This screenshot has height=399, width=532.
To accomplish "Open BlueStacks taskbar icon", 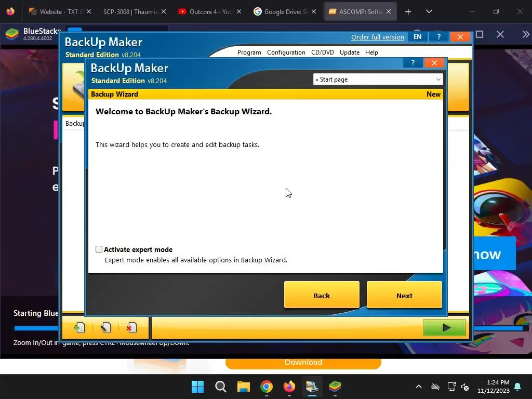I will pyautogui.click(x=335, y=387).
